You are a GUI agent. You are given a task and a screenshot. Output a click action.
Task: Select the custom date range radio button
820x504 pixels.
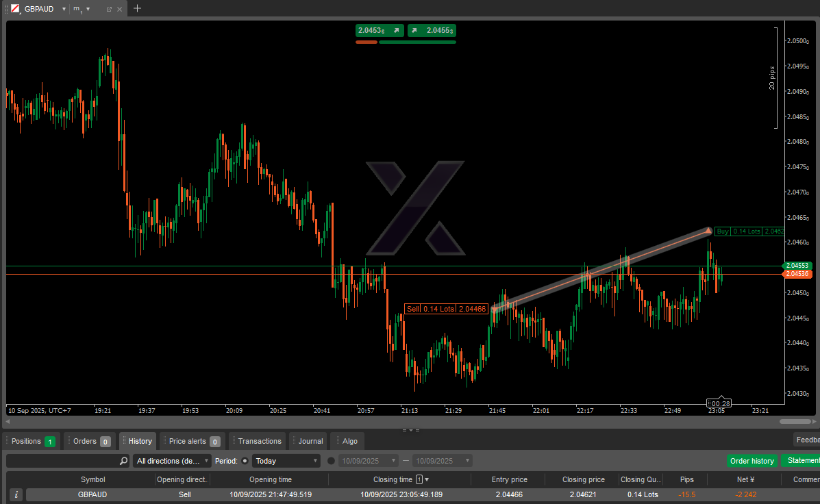coord(332,461)
